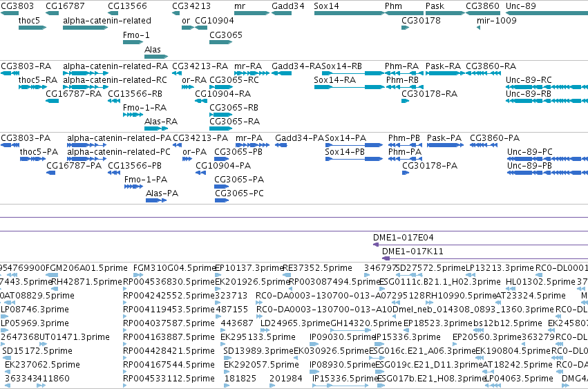This screenshot has width=588, height=389.
Task: Open the CG16787-PA protein label
Action: 74,166
